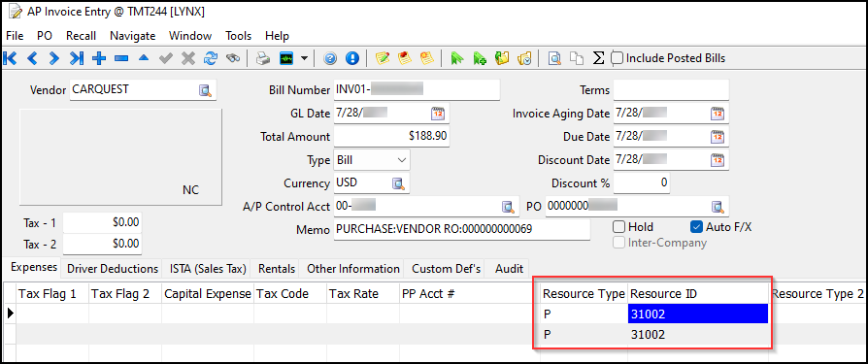Click the blue up-triangle edit icon
The height and width of the screenshot is (364, 868).
coord(144,57)
